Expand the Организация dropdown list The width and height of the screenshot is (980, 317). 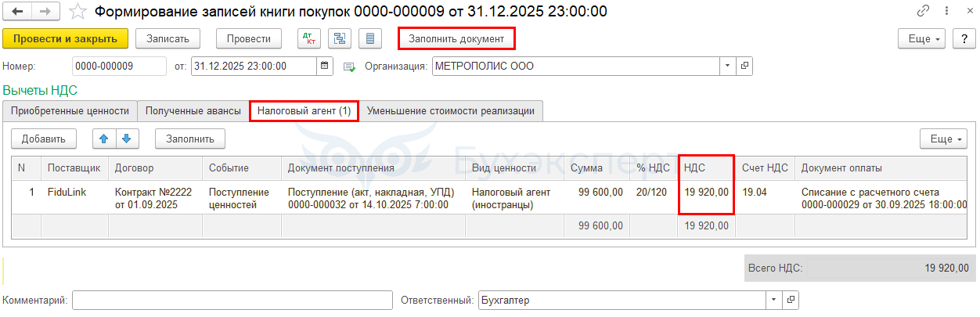pos(729,67)
